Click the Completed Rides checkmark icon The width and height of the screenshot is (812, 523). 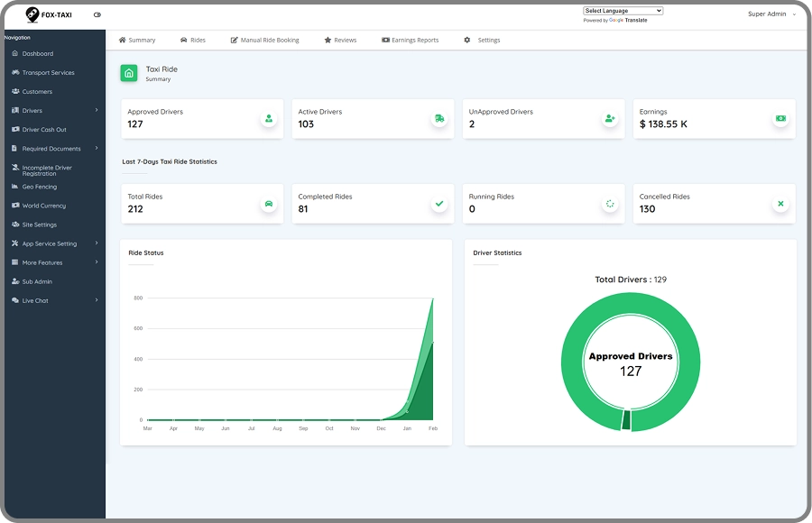pyautogui.click(x=439, y=204)
